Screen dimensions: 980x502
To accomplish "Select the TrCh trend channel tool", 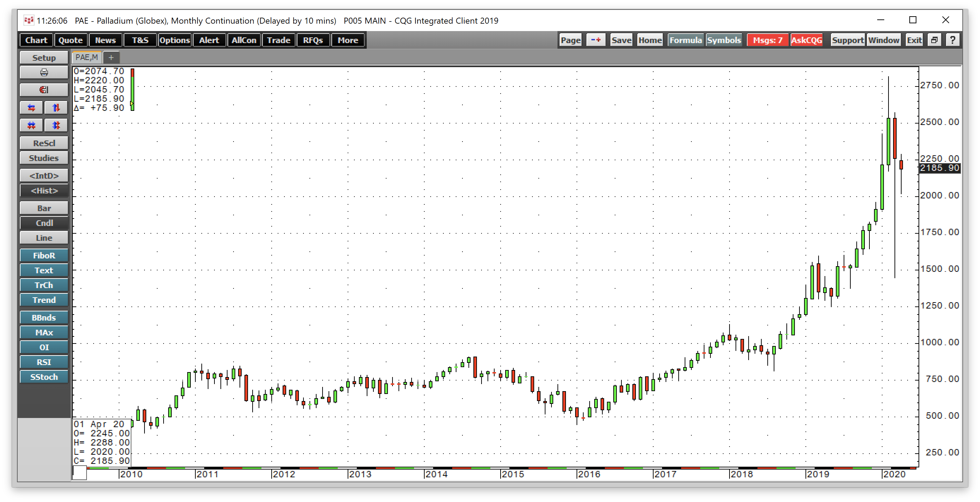I will point(44,285).
